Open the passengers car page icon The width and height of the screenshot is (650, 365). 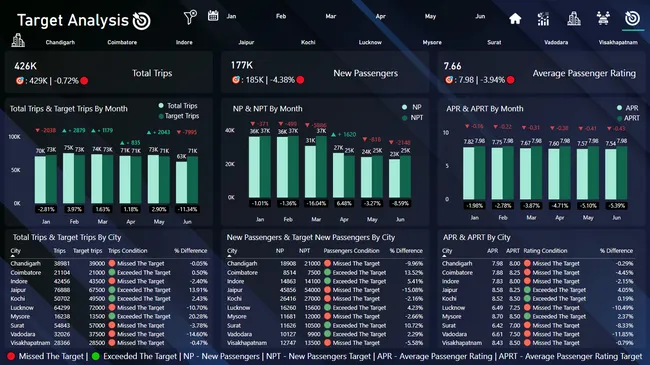click(603, 19)
